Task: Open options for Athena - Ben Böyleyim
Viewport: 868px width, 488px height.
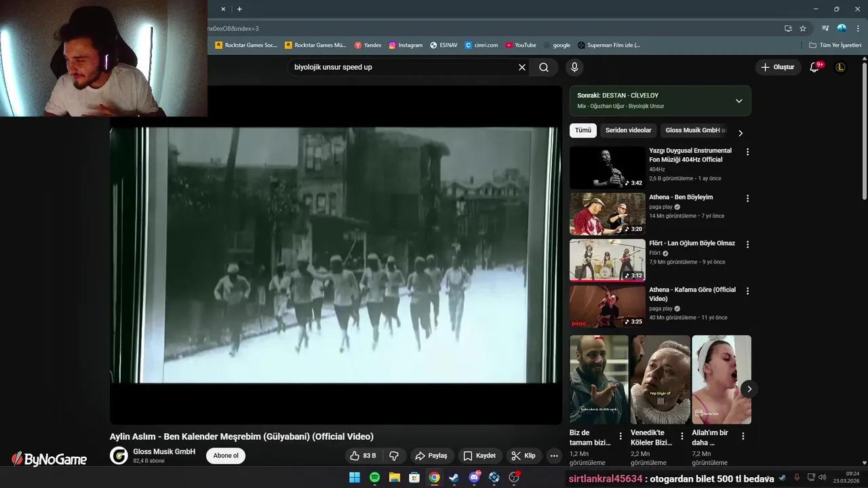Action: (748, 199)
